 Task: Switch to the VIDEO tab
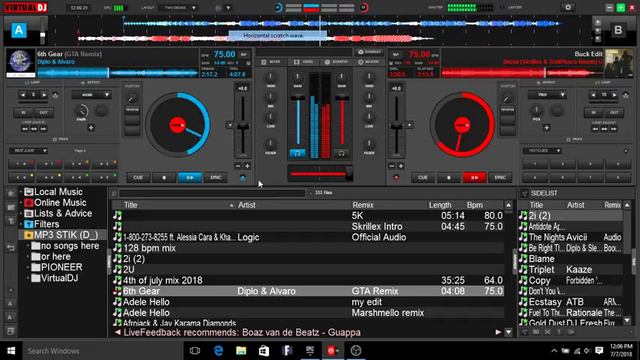(x=303, y=62)
